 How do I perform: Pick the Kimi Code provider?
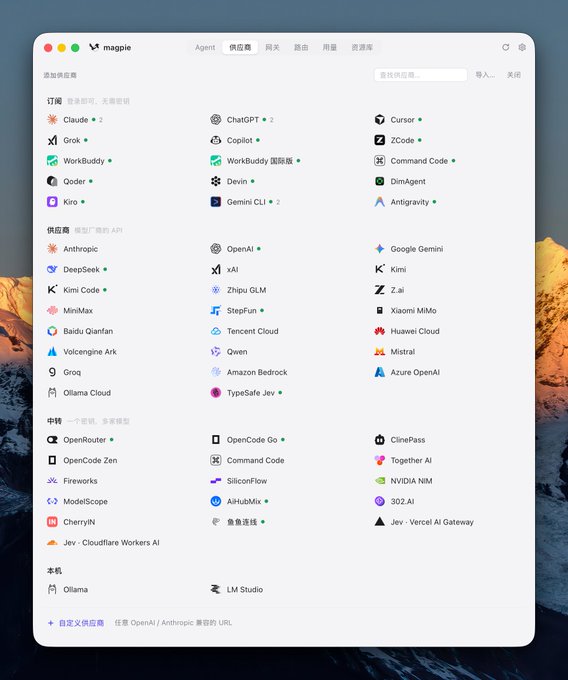77,290
